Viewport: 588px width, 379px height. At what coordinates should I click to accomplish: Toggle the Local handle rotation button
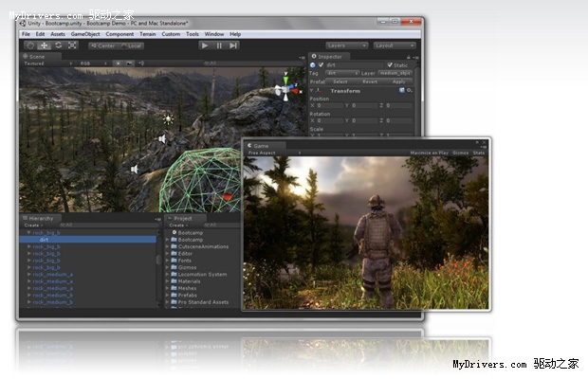point(131,45)
